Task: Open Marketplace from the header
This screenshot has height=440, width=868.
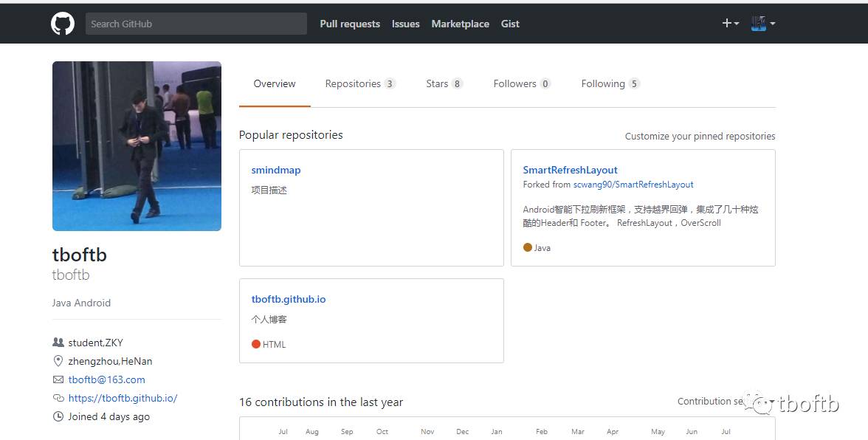Action: point(460,24)
